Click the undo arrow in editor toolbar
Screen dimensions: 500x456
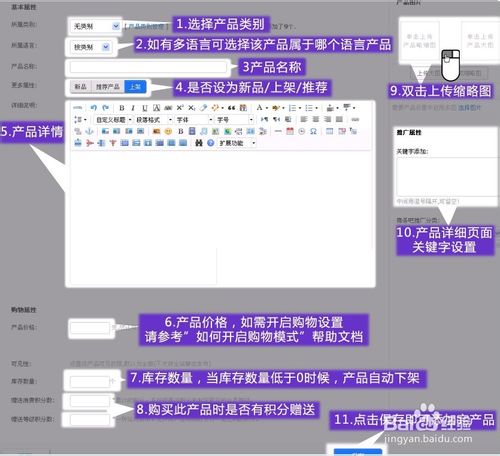(x=94, y=108)
